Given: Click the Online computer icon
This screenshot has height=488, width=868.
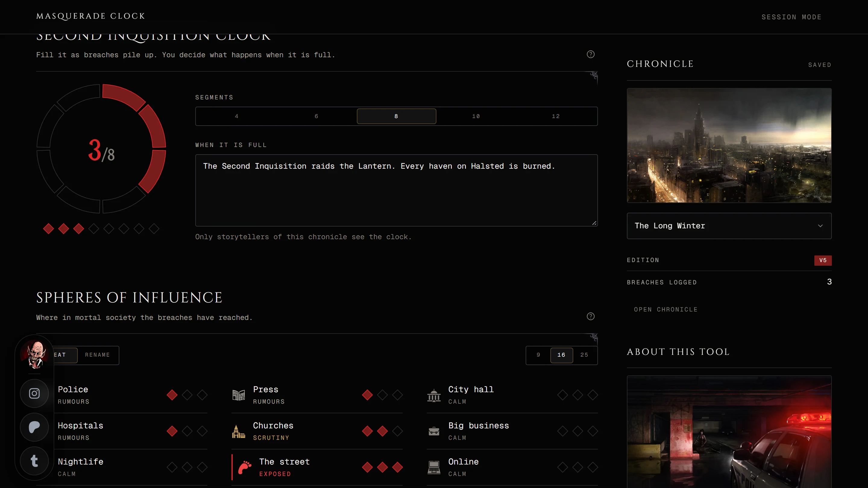Looking at the screenshot, I should pos(434,467).
